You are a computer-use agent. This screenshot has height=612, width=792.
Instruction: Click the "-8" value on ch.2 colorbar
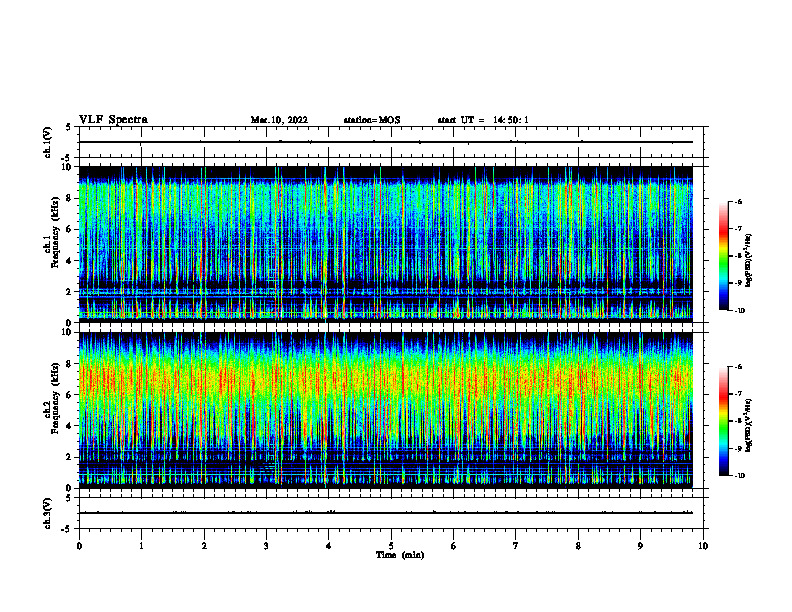(739, 421)
